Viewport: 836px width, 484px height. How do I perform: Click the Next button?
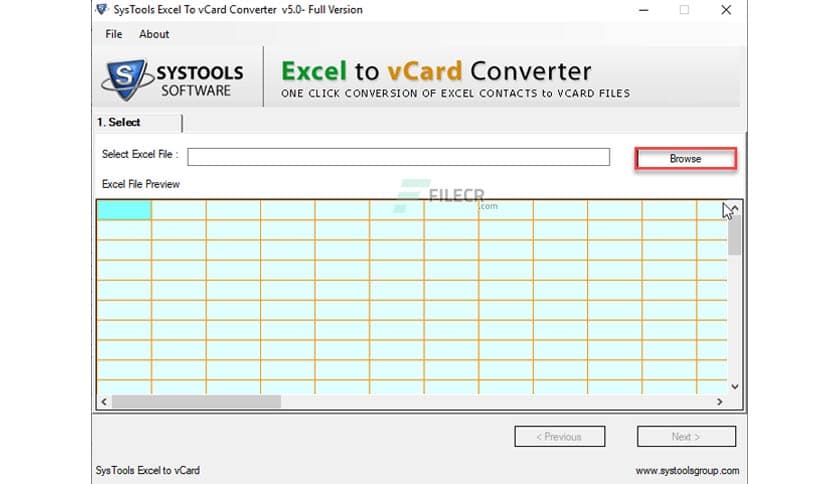click(x=686, y=437)
